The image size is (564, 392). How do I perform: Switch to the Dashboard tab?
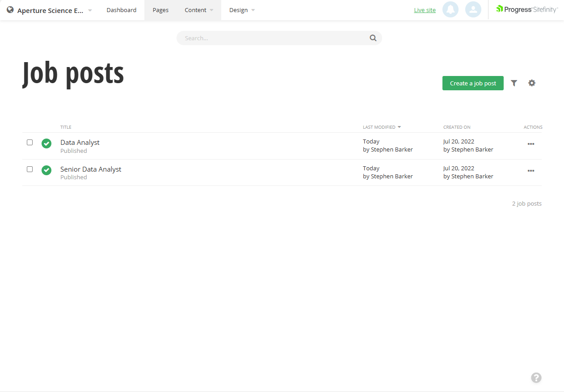click(121, 10)
